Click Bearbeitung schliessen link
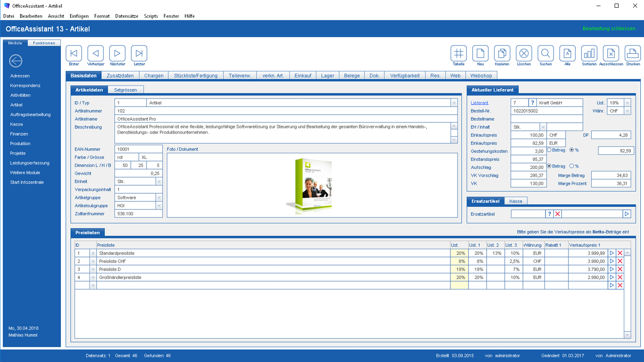The image size is (644, 362). coord(609,28)
